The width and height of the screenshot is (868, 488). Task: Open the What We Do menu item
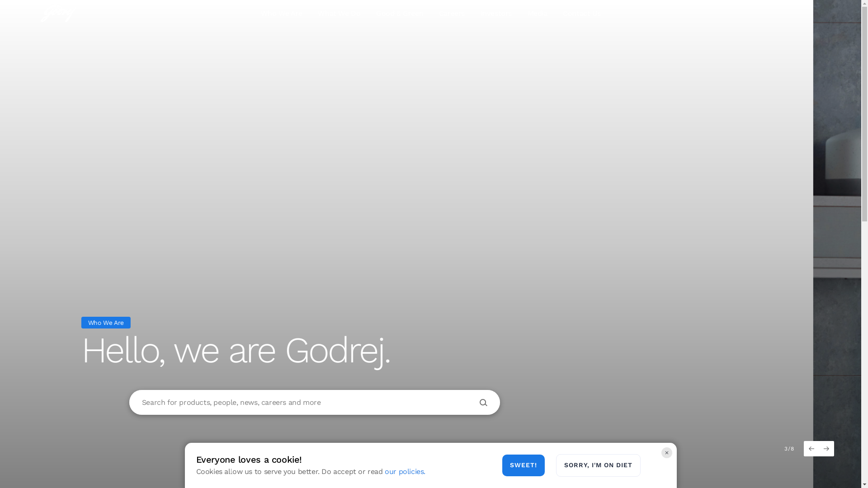point(339,14)
